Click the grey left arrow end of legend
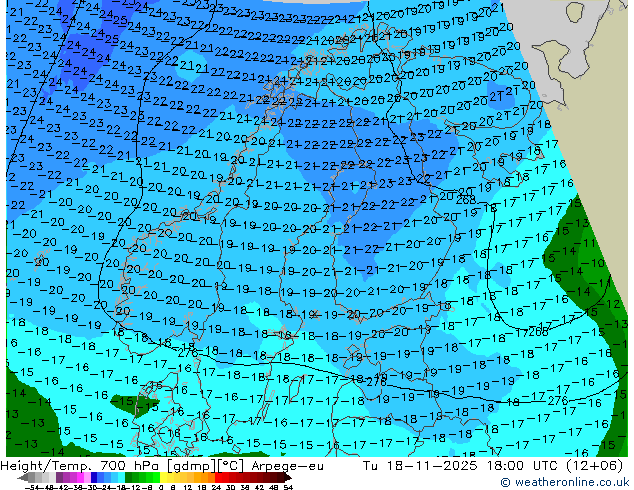Viewport: 634px width, 490px height. tap(23, 478)
